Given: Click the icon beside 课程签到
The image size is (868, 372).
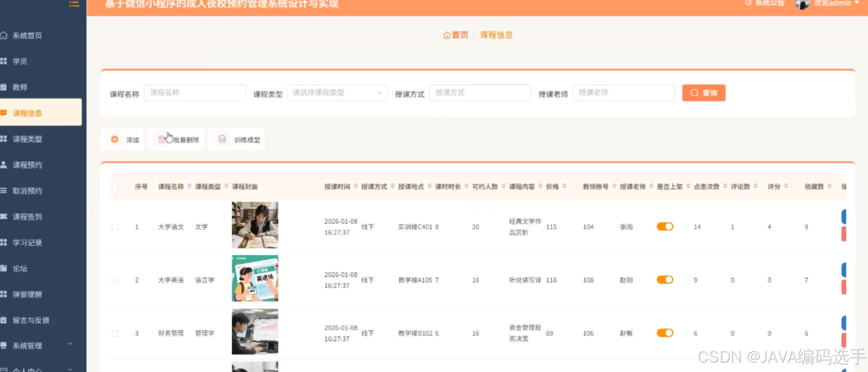Looking at the screenshot, I should coord(4,216).
